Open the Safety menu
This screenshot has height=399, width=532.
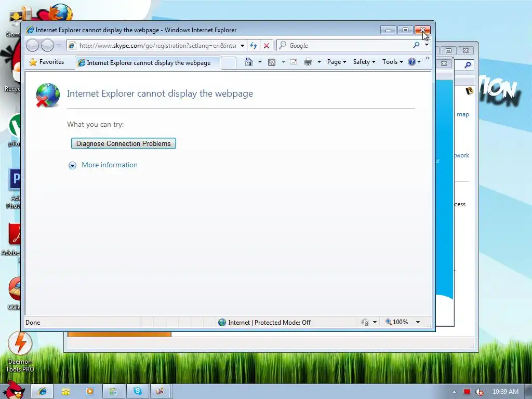coord(364,62)
